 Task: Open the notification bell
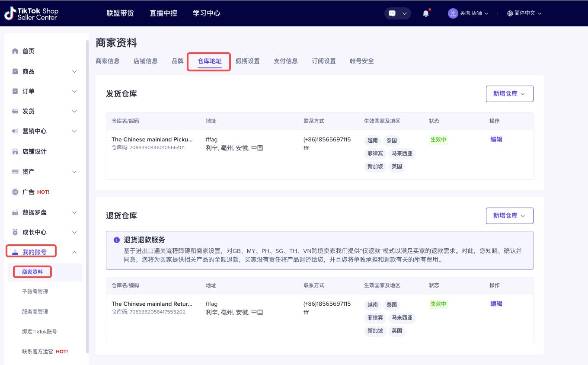(x=426, y=13)
